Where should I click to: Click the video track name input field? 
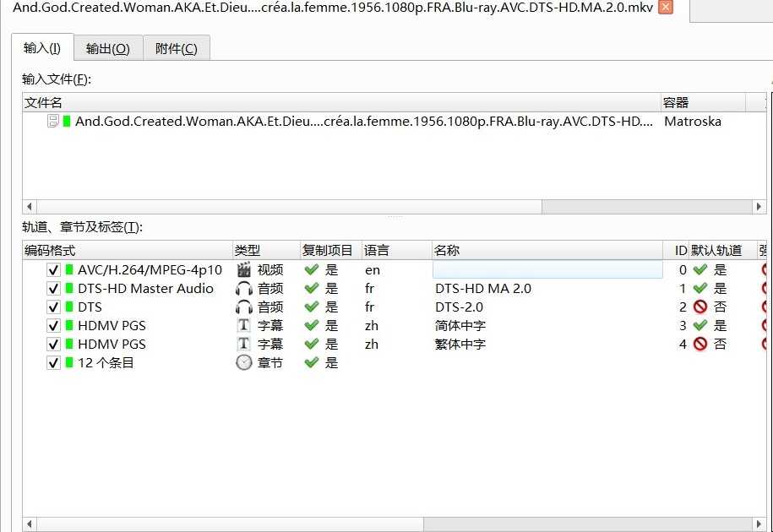click(547, 270)
